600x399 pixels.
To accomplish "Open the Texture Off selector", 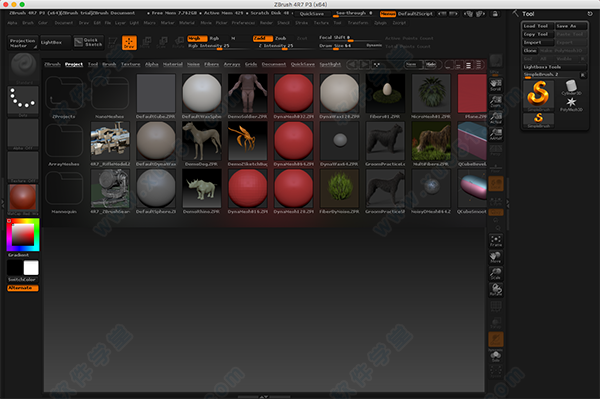I will [x=23, y=167].
